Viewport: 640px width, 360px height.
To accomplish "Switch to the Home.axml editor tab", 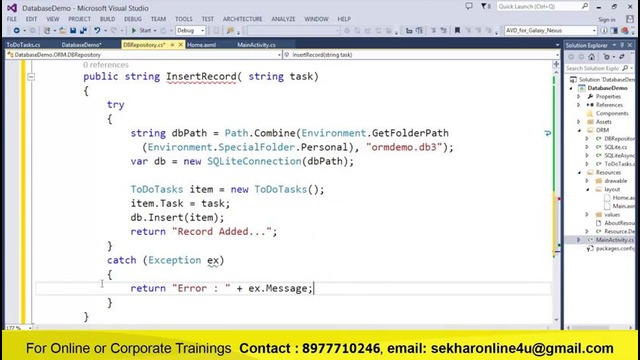I will 201,45.
